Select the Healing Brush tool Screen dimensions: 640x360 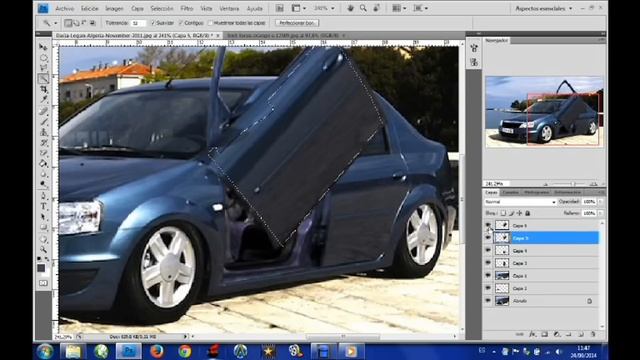pos(43,111)
